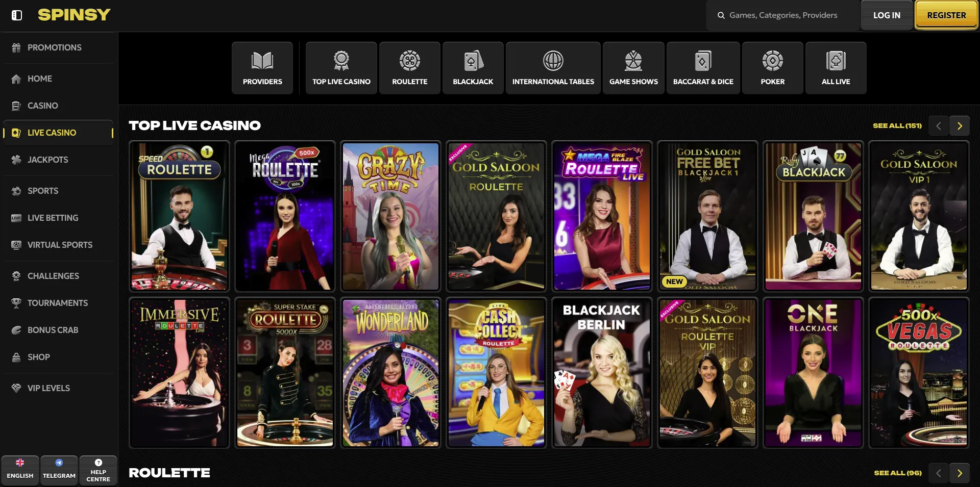Viewport: 980px width, 487px height.
Task: Click the Tournaments trophy icon
Action: (16, 303)
